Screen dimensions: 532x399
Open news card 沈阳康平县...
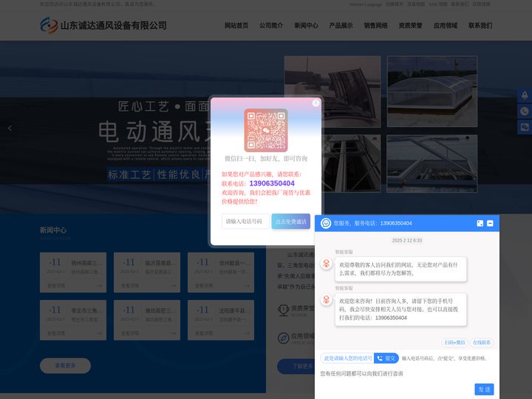click(221, 320)
